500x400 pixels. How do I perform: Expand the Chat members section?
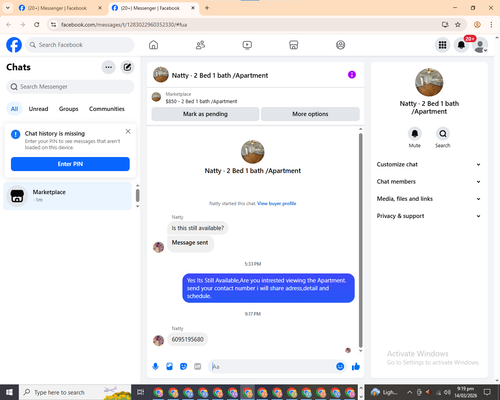tap(429, 182)
